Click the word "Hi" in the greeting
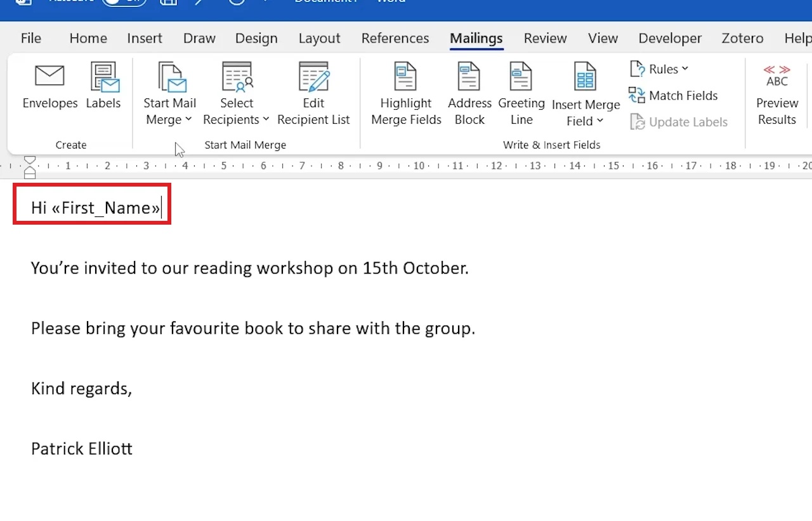This screenshot has width=812, height=521. point(39,208)
